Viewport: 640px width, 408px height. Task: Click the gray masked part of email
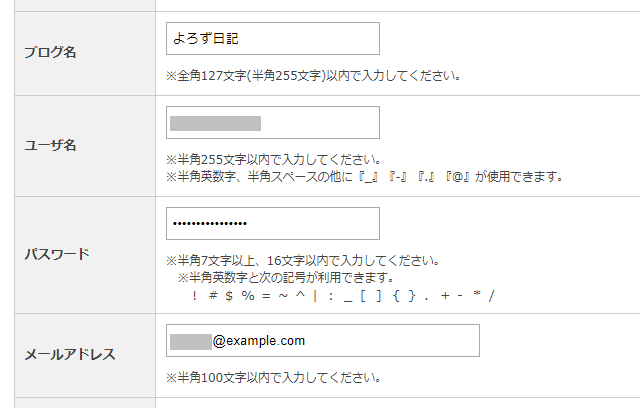190,341
